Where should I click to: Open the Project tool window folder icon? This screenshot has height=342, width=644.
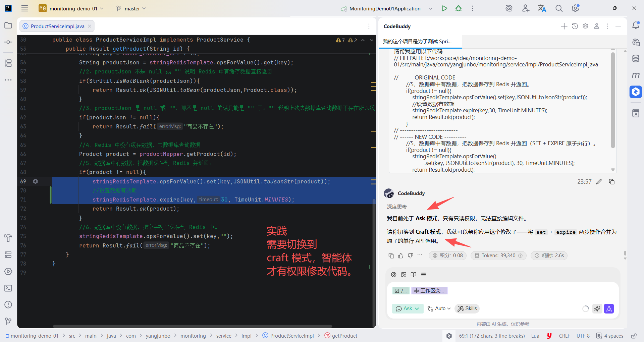(8, 25)
